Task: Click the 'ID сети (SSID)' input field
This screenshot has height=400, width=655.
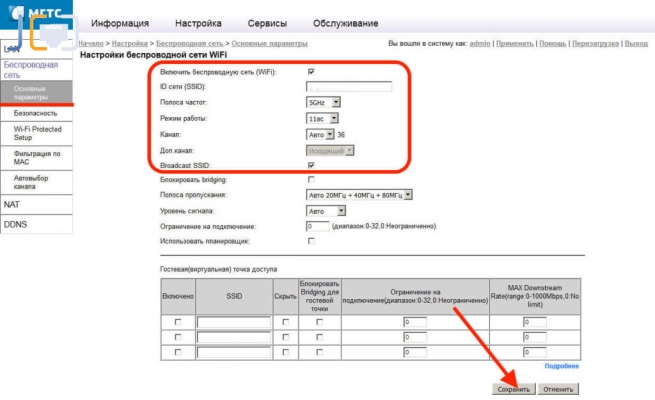Action: pyautogui.click(x=348, y=87)
